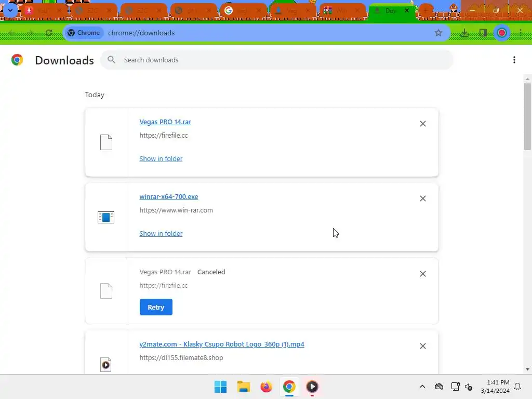Click the scrollbar up arrow
This screenshot has width=532, height=399.
[x=527, y=79]
